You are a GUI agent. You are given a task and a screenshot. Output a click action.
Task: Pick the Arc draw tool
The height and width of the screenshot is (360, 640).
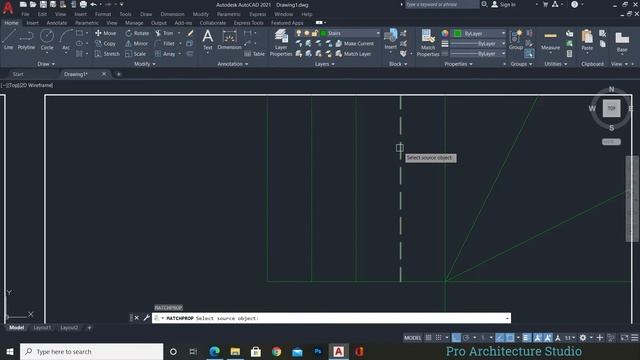click(66, 40)
